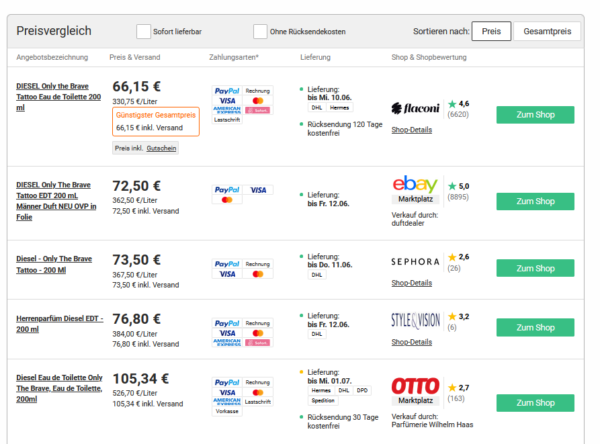Open Shop-Details for flaconi
Viewport: 600px width, 444px height.
[412, 130]
